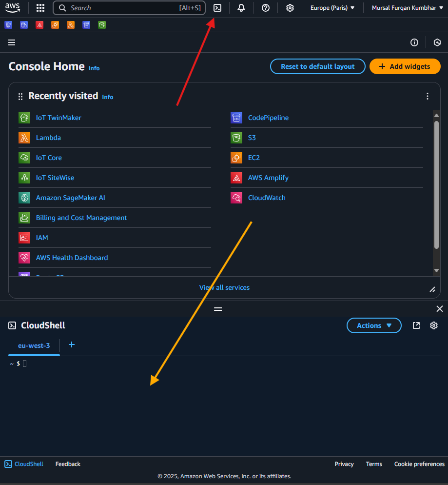Image resolution: width=448 pixels, height=485 pixels.
Task: Click the IoT SiteWise service icon
Action: [x=24, y=178]
